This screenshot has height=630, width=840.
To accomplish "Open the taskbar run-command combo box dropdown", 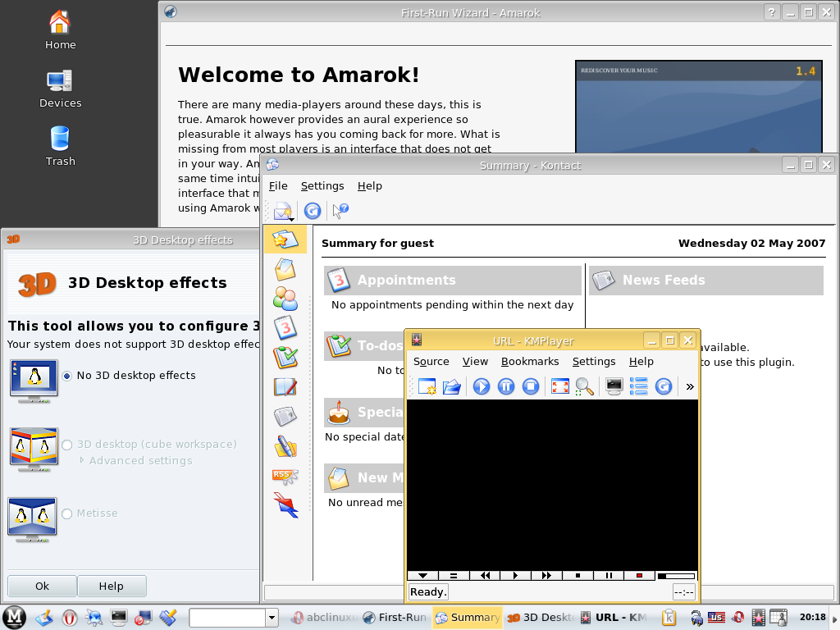I will pyautogui.click(x=272, y=618).
